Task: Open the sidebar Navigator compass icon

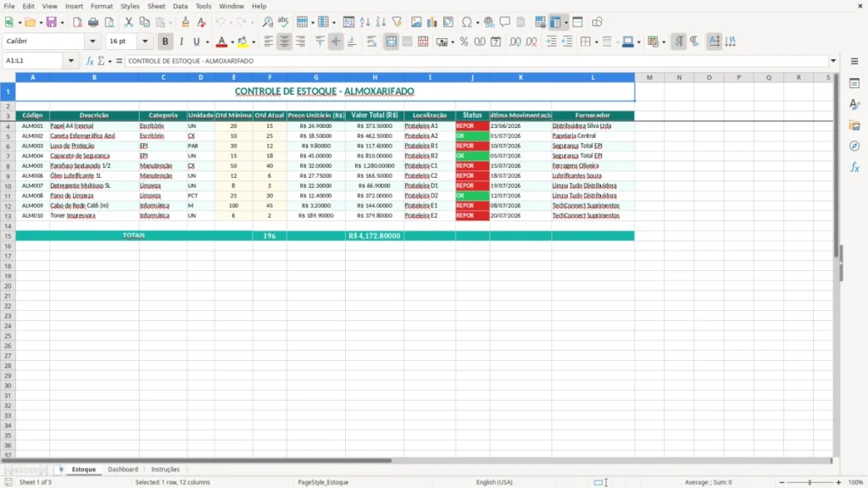Action: [854, 146]
